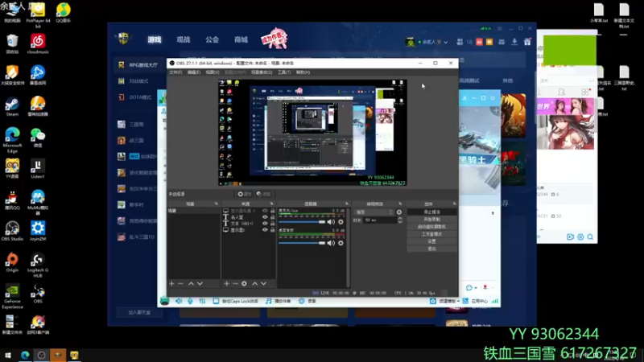This screenshot has height=362, width=644.
Task: Open the source 滤镜 filters button
Action: [x=264, y=194]
